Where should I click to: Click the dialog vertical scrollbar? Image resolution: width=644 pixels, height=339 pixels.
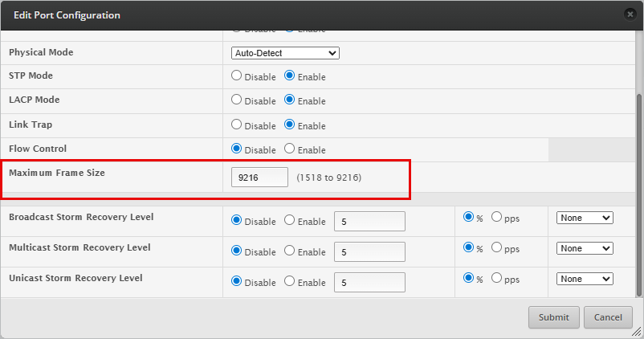coord(638,195)
